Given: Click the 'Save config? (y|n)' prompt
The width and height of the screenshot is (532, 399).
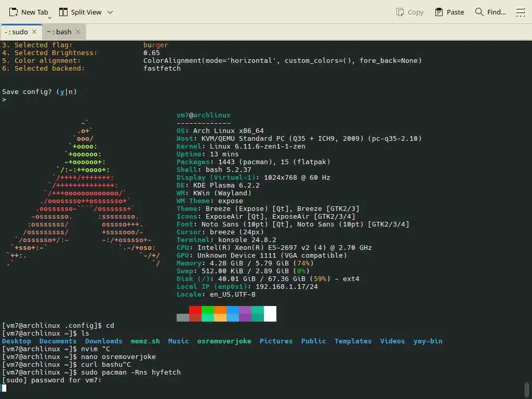Looking at the screenshot, I should pos(39,92).
